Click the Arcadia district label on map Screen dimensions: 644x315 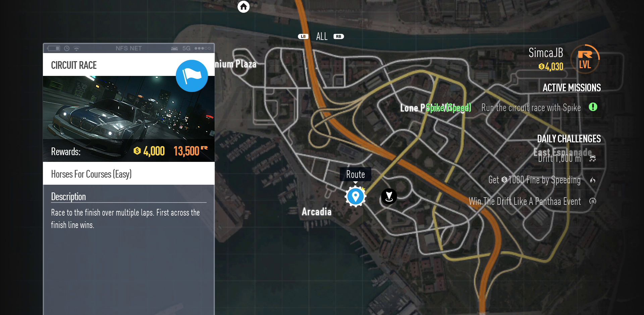tap(317, 212)
